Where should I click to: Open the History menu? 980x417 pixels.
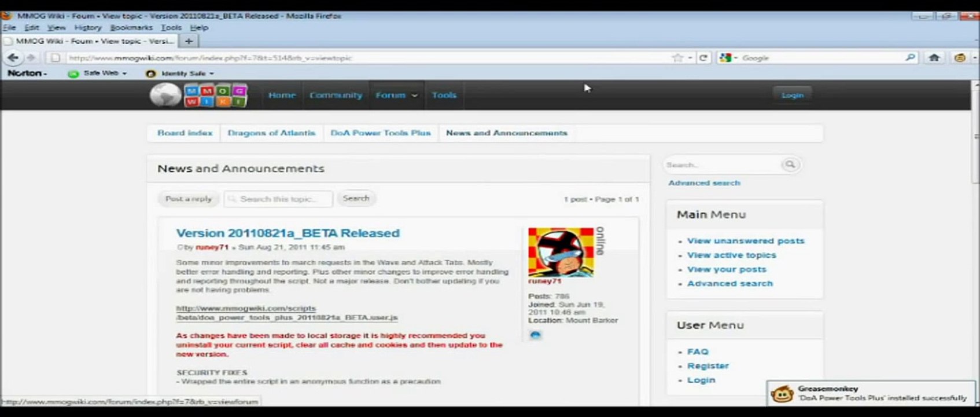[x=87, y=28]
